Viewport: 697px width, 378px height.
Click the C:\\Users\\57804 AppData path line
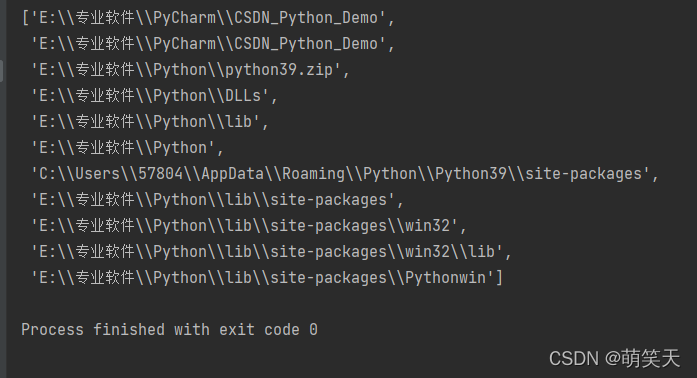[x=344, y=174]
